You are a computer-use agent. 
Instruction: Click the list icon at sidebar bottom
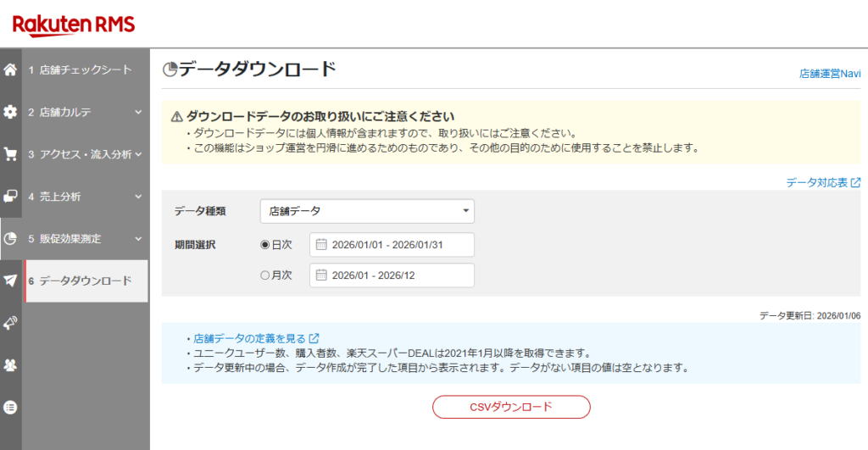[x=10, y=408]
